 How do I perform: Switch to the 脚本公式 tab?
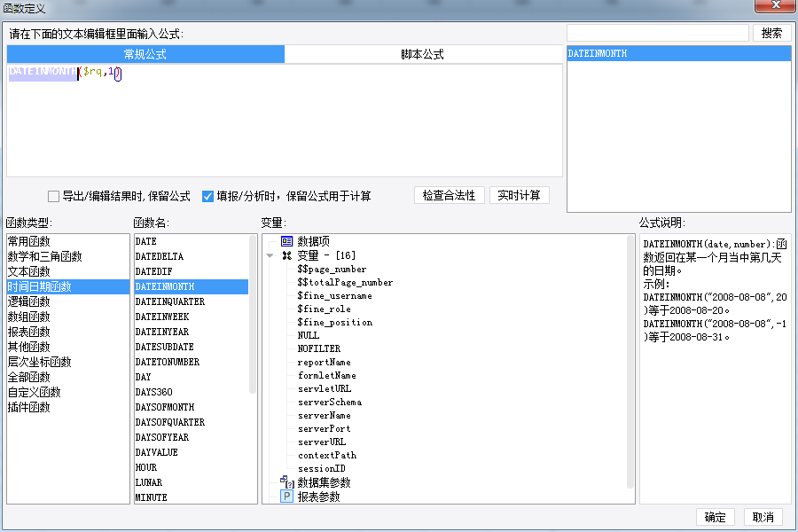point(422,54)
